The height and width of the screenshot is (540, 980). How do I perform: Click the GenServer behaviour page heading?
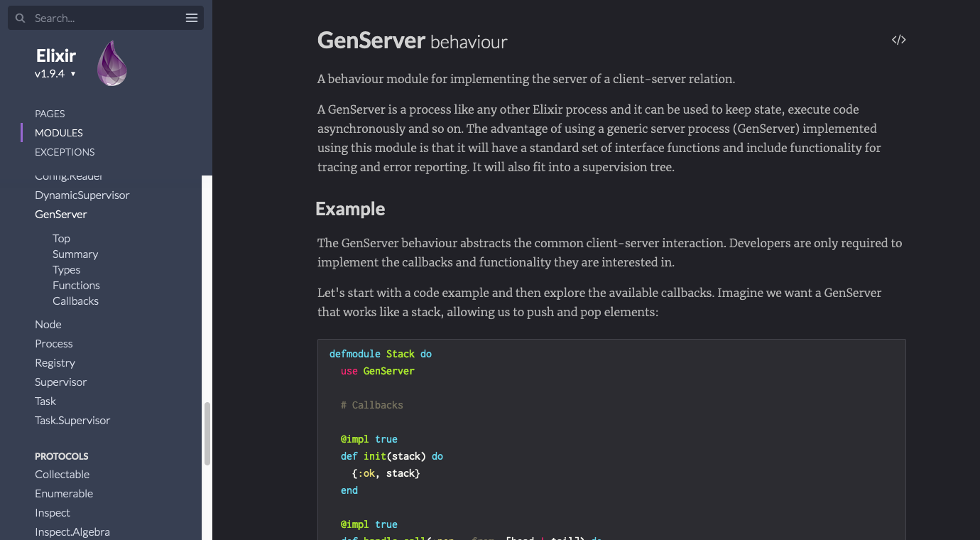tap(413, 40)
